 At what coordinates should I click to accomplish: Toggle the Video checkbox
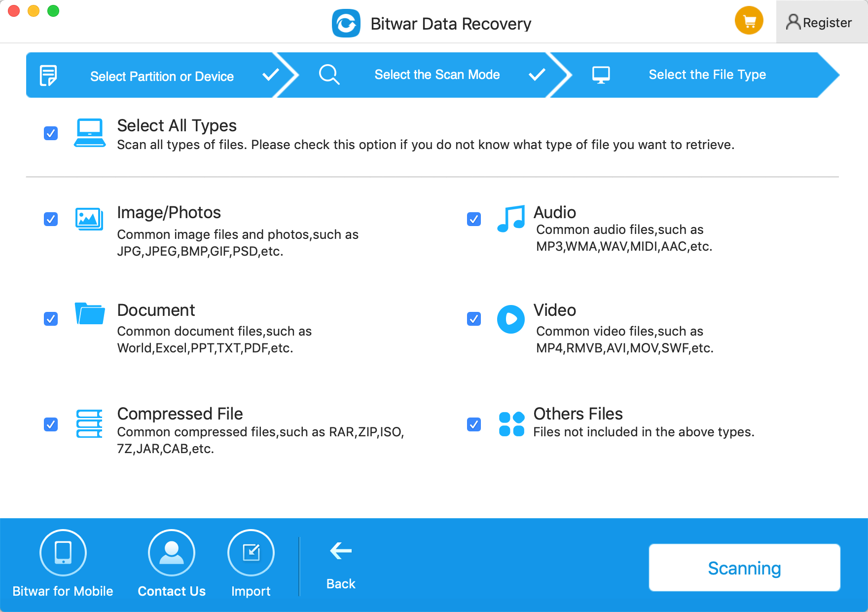pyautogui.click(x=474, y=319)
